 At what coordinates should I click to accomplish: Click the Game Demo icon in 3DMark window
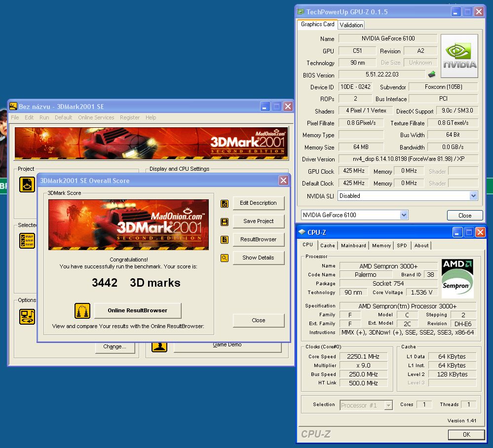159,347
